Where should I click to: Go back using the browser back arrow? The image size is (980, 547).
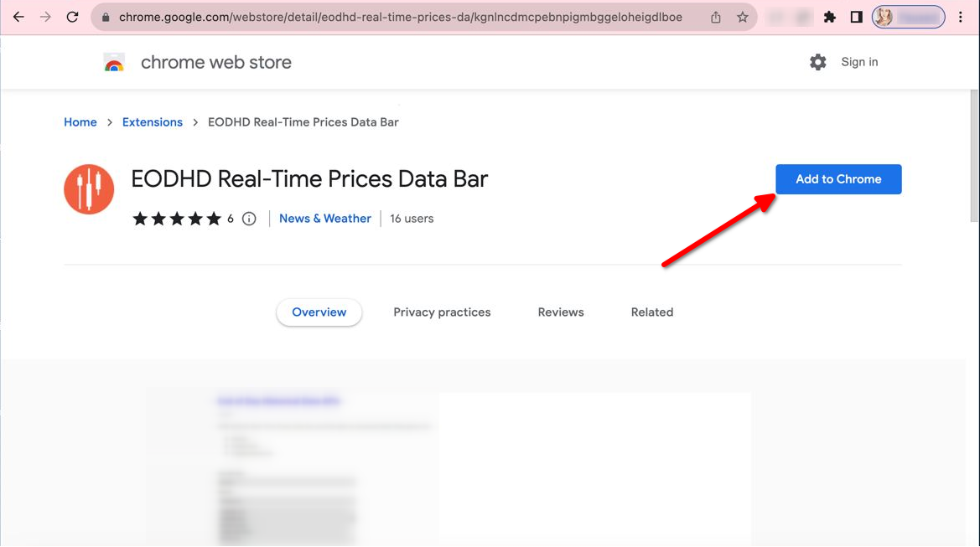click(18, 17)
